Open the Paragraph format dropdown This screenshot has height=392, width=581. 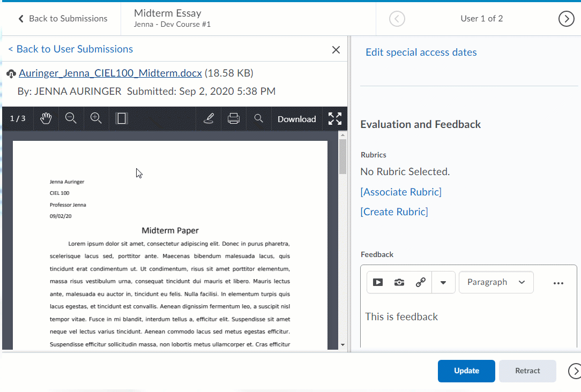[496, 282]
